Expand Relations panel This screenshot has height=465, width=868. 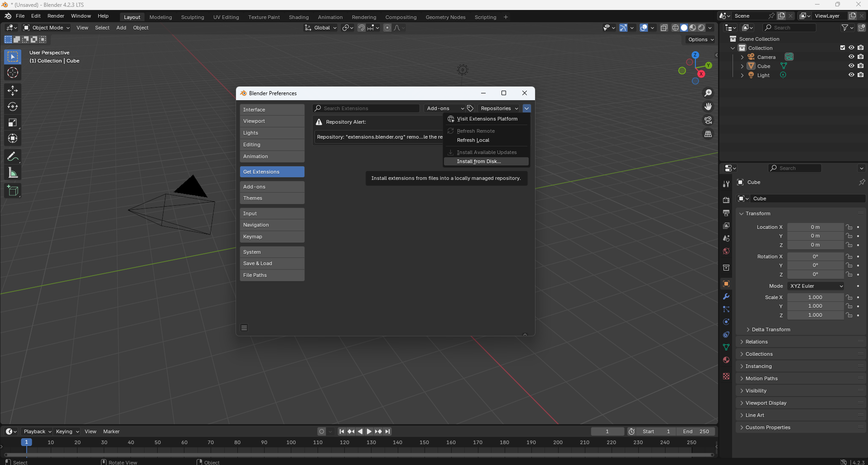click(801, 342)
